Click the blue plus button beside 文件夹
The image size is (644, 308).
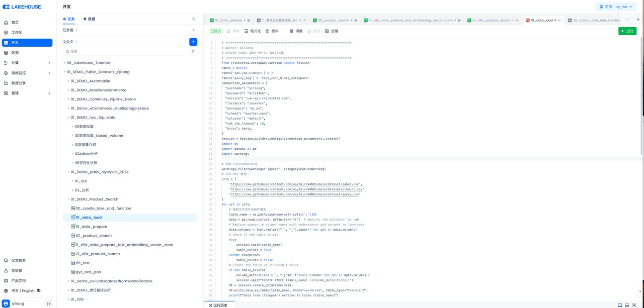click(x=193, y=42)
